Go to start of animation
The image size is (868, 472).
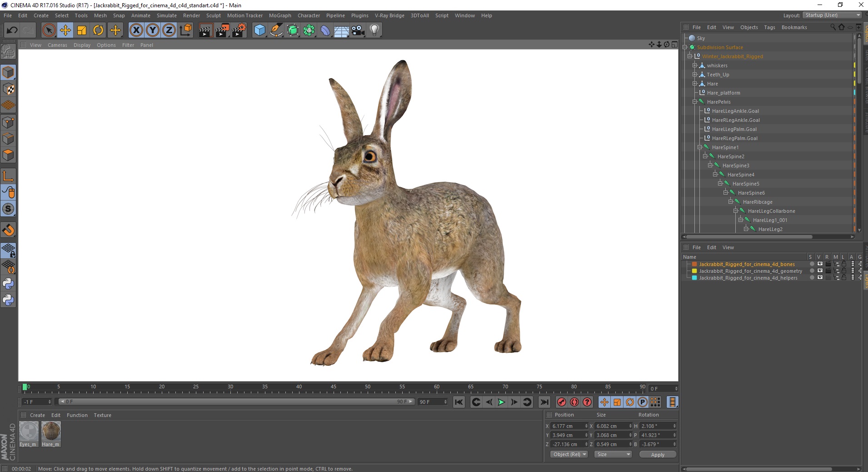pos(459,402)
